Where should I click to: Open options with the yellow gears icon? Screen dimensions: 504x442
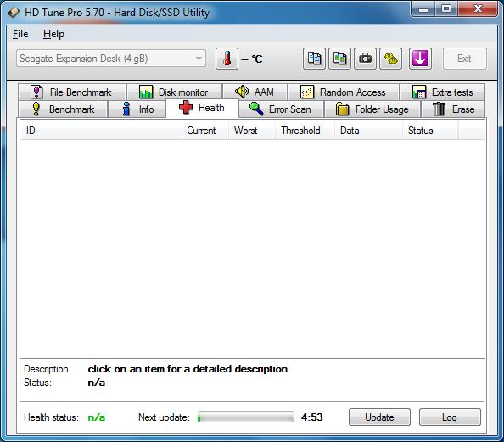point(390,59)
